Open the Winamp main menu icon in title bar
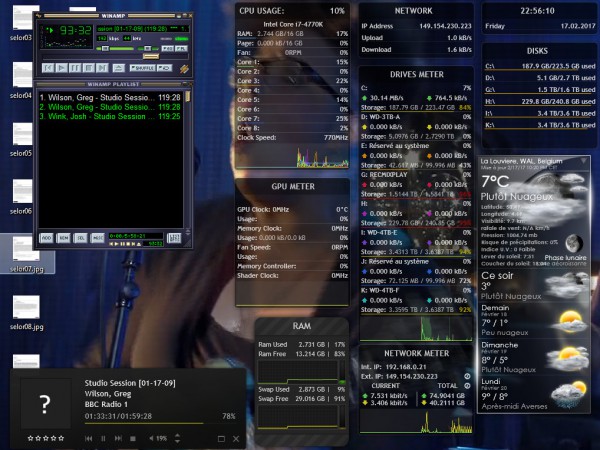This screenshot has width=600, height=450. tap(38, 16)
